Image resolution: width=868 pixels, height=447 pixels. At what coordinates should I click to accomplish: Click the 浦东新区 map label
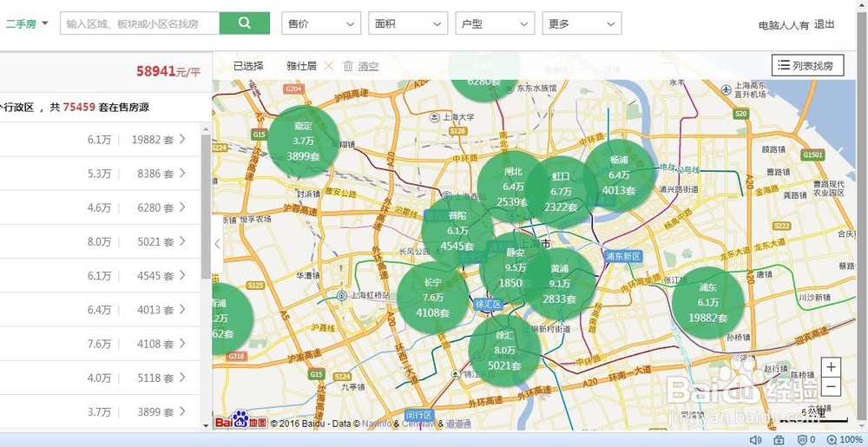622,256
